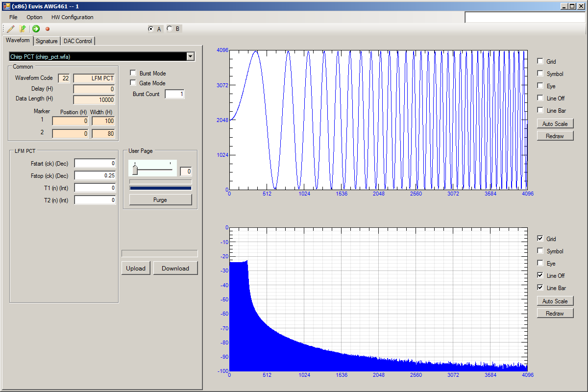
Task: Enable Burst Mode checkbox
Action: 133,73
